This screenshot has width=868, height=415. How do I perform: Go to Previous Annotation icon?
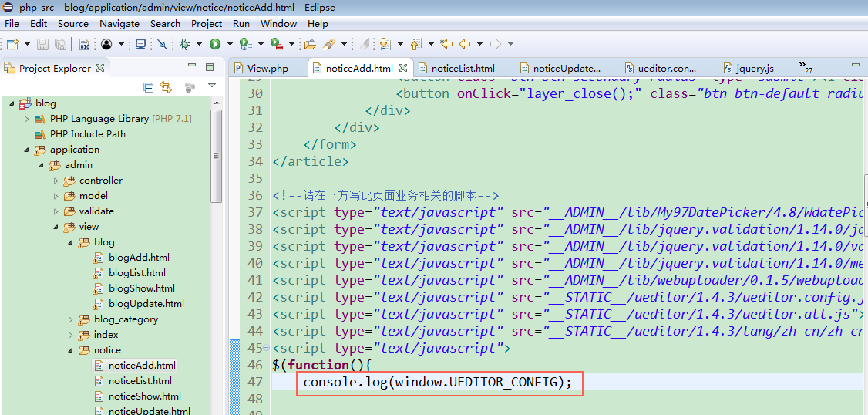coord(415,44)
